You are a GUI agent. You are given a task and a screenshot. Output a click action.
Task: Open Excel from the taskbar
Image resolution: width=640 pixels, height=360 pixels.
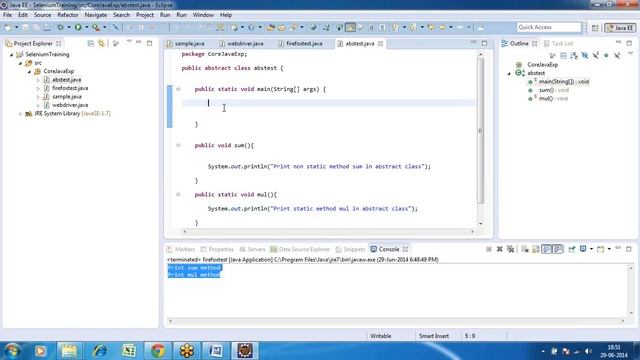click(x=129, y=351)
